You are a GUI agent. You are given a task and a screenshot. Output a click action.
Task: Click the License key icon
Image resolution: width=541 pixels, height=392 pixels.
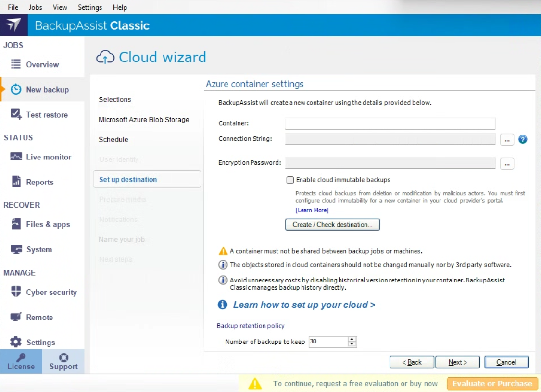[21, 357]
